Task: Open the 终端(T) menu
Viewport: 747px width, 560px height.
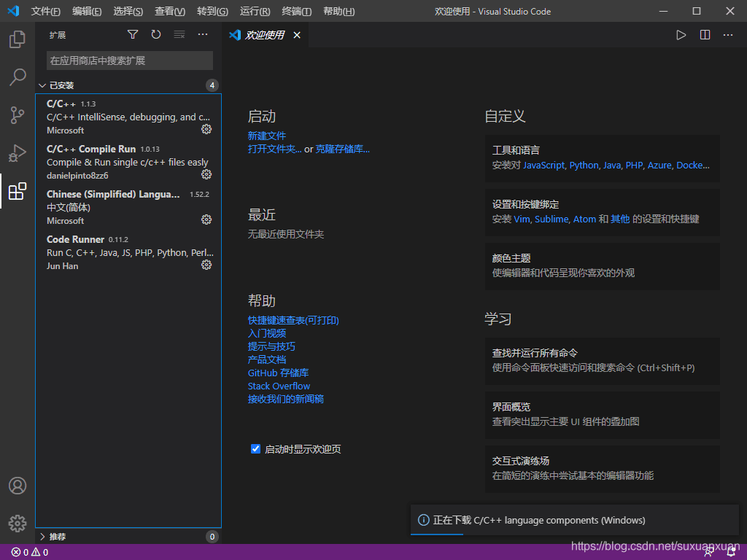Action: 297,11
